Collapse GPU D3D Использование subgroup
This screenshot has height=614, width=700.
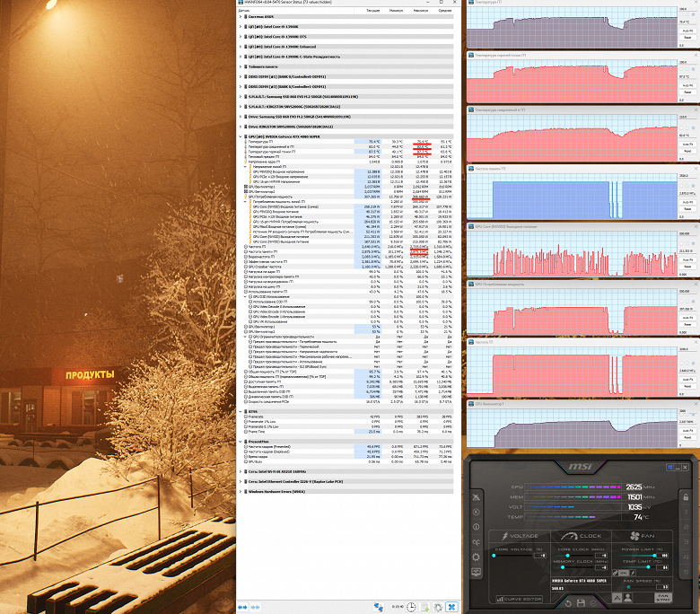245,296
